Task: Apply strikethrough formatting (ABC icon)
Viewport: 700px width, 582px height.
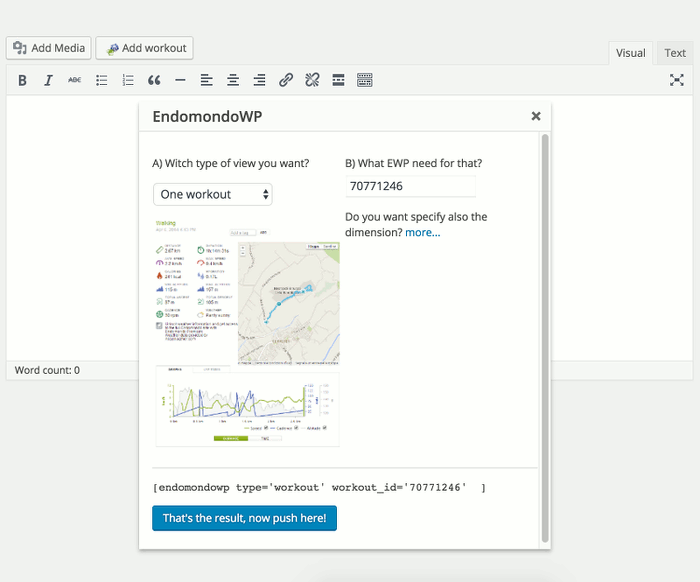Action: [75, 80]
